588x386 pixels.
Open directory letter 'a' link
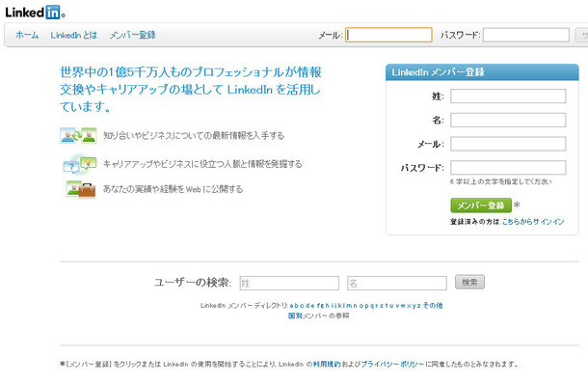pos(291,306)
